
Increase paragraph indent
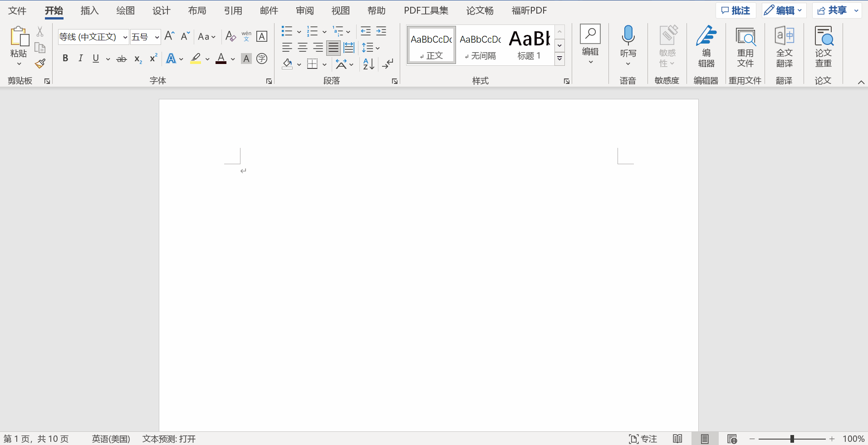382,31
